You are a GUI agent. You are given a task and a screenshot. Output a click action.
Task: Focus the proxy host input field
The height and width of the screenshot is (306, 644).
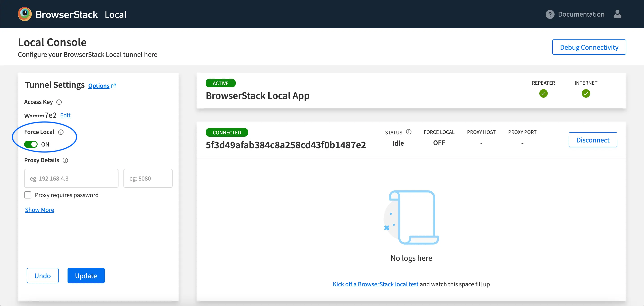[71, 178]
